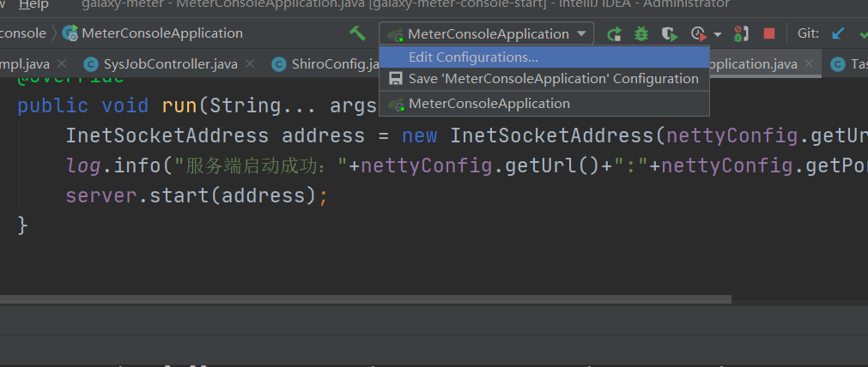
Task: Close the SysJobController.java tab
Action: tap(250, 63)
